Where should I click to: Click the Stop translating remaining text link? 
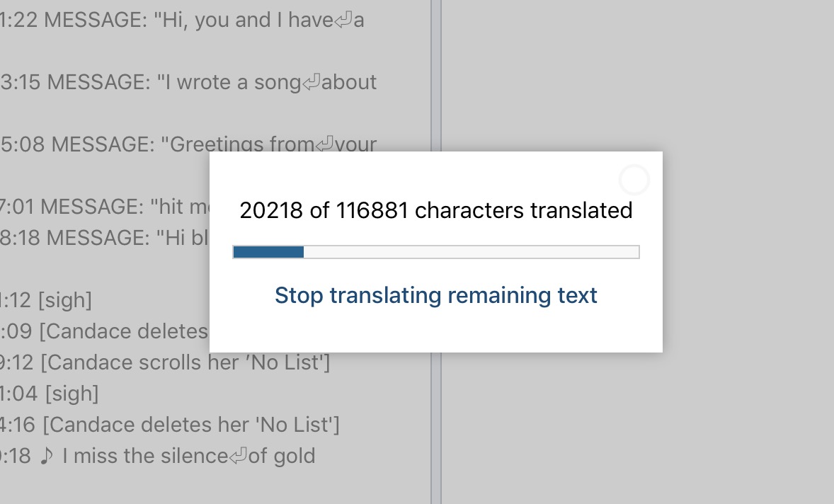coord(436,295)
